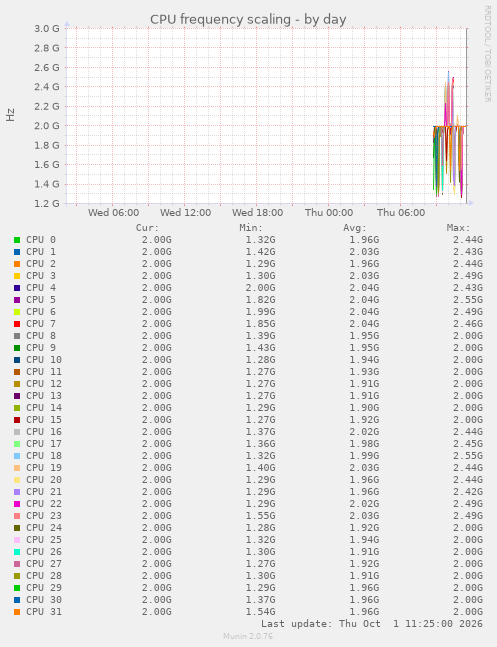The width and height of the screenshot is (497, 647).
Task: Click the 'CPU 30' legend label
Action: point(44,600)
